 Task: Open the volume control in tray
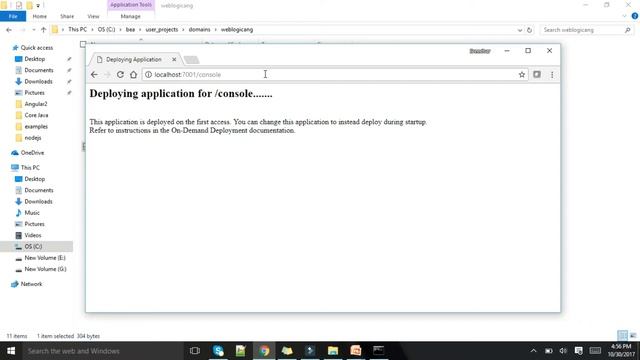(x=563, y=351)
